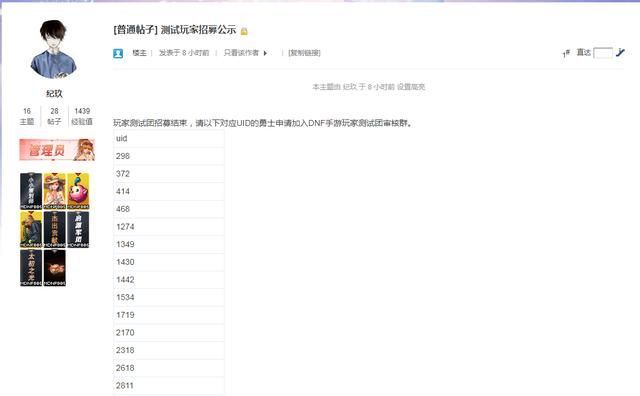
Task: View the 1439 经验值 stat
Action: tap(82, 116)
